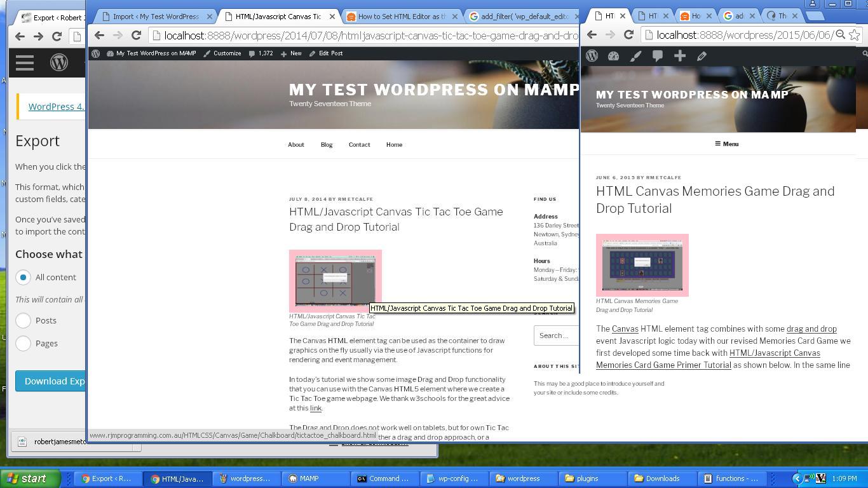Expand the New dropdown in admin bar
The height and width of the screenshot is (488, 868).
[x=291, y=53]
